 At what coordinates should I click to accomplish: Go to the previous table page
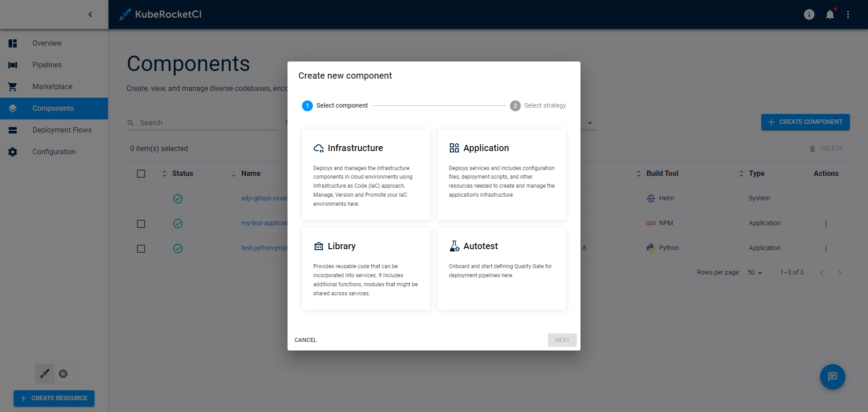[822, 273]
